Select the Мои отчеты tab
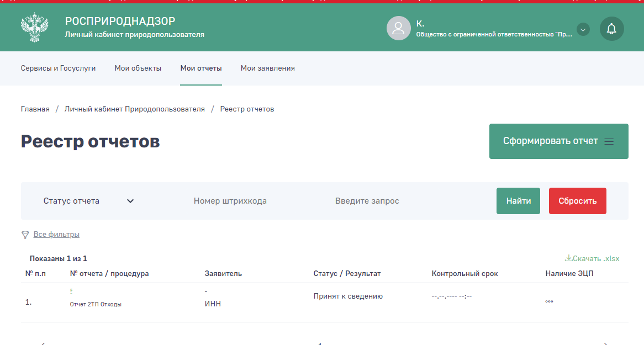The image size is (644, 345). coord(201,68)
